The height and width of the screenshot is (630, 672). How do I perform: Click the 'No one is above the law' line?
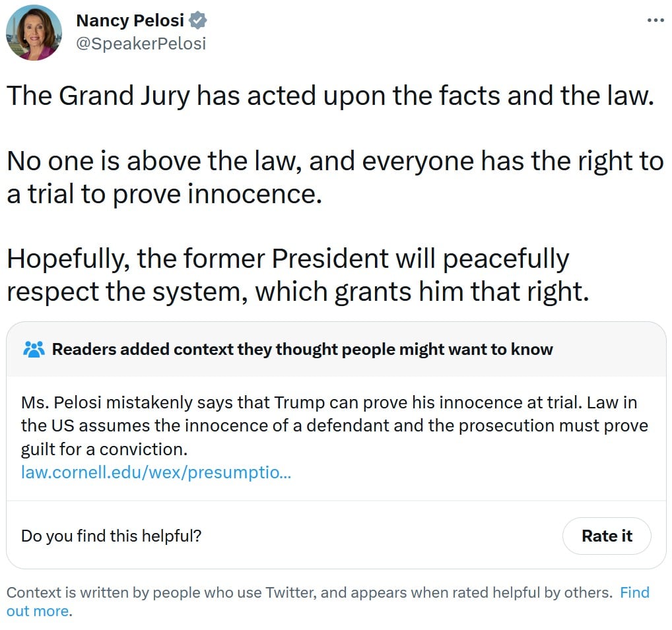(335, 161)
